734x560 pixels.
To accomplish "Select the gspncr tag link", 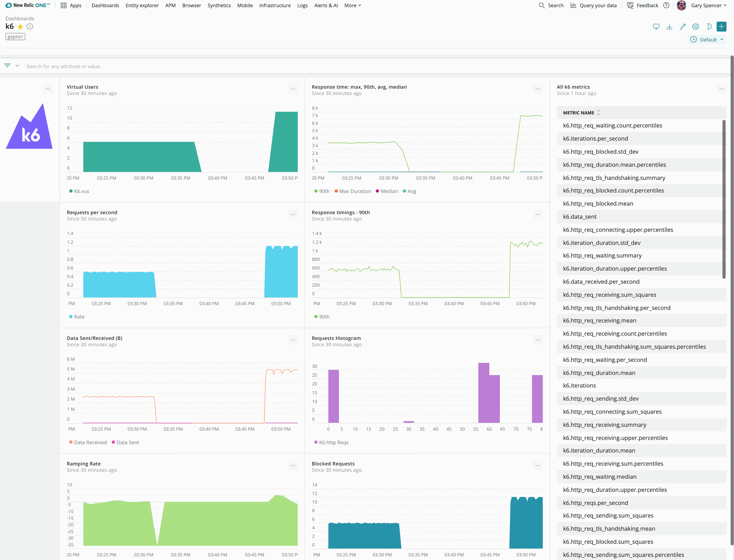I will click(15, 36).
